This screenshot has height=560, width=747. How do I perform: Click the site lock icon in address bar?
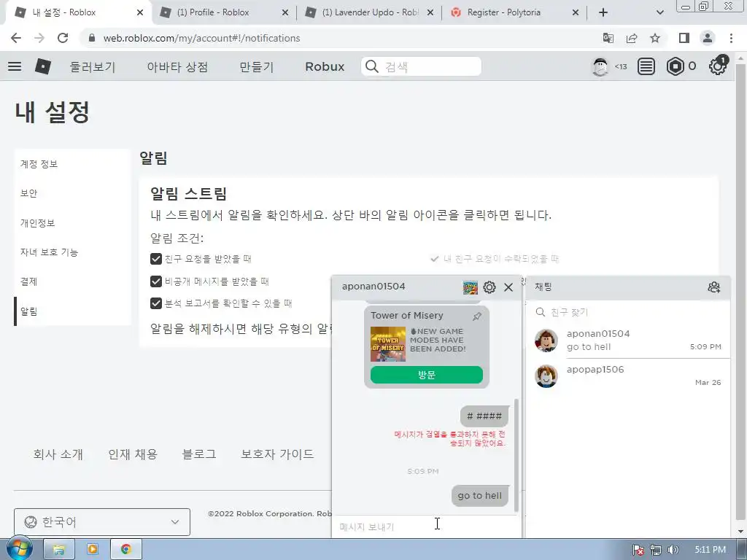92,38
